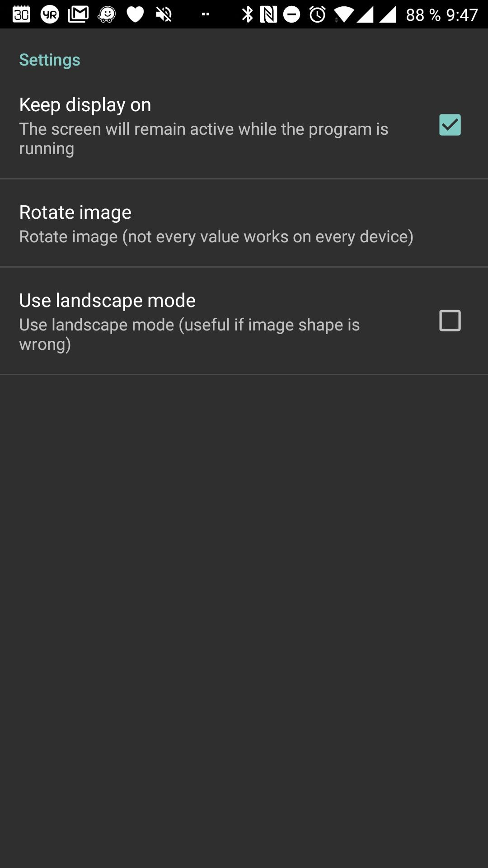Tap the NFC status icon
Viewport: 488px width, 868px height.
(x=268, y=14)
